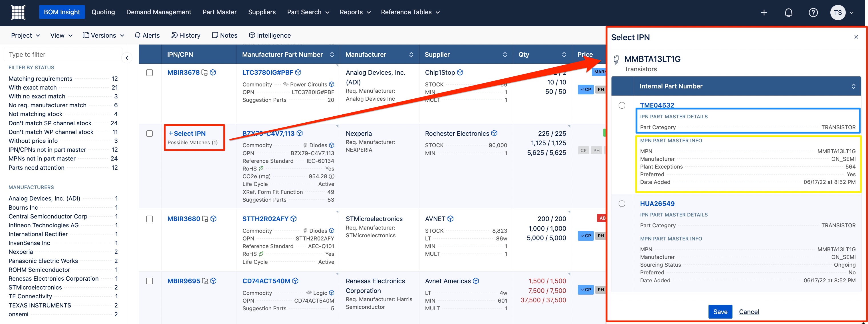Screen dimensions: 868x324
Task: Open Notes toolbar item
Action: 224,35
